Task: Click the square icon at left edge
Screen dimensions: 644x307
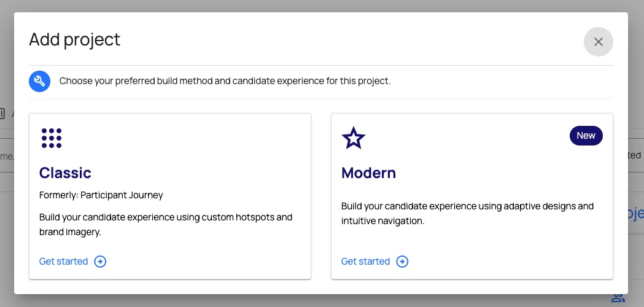Action: (2, 114)
